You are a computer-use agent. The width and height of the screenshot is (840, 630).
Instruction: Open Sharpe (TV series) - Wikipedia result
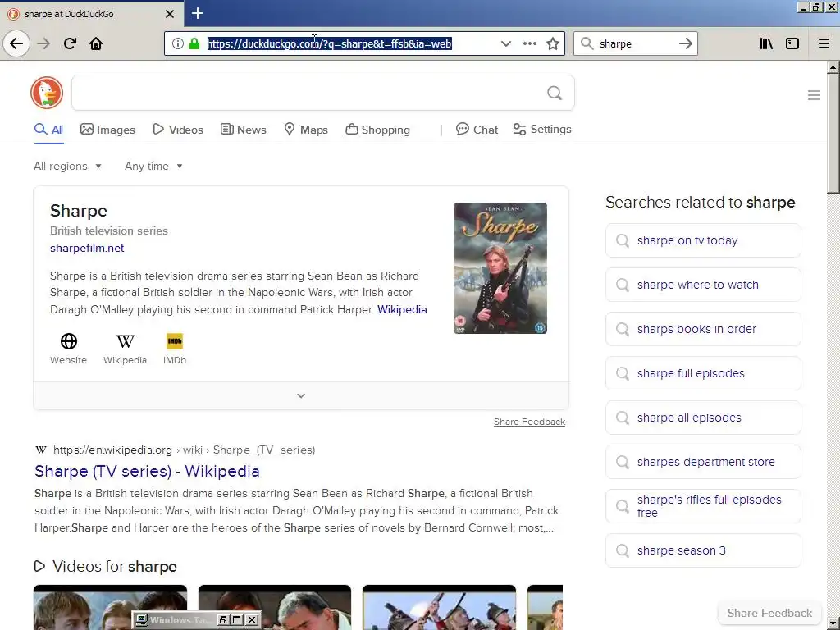147,471
